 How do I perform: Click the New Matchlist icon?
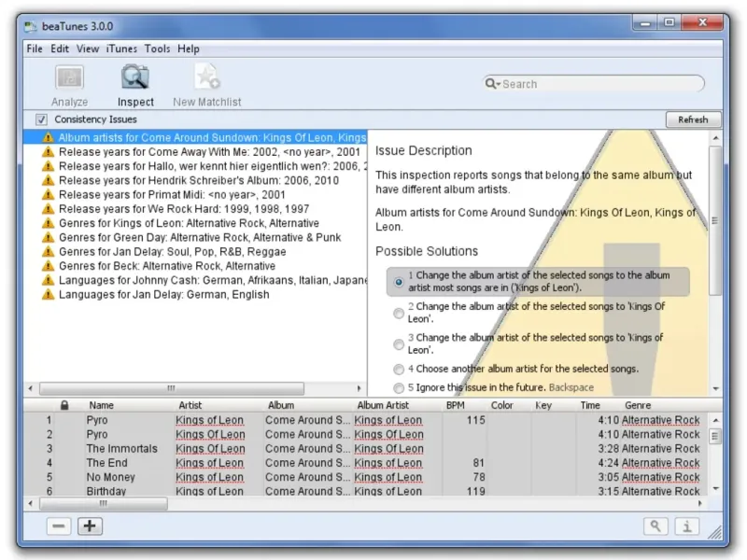[206, 77]
